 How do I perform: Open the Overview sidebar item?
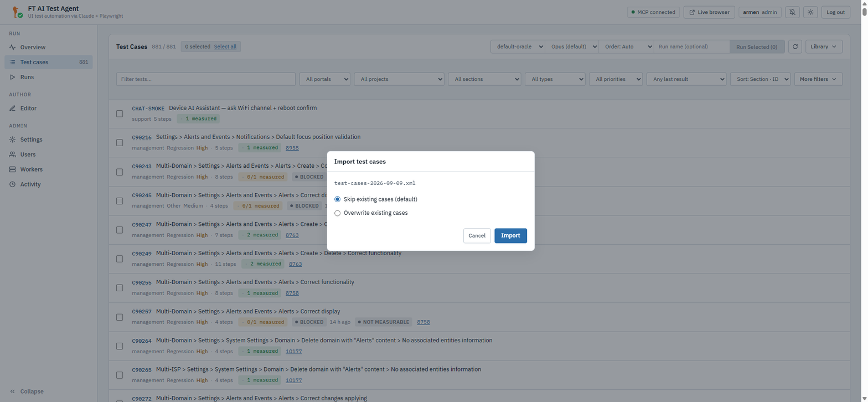(48, 47)
